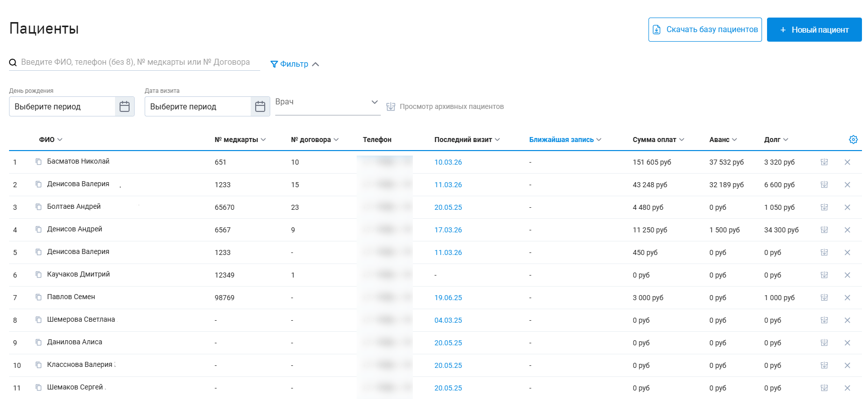The height and width of the screenshot is (399, 868).
Task: Copy the name Шемаков Сергей
Action: click(39, 387)
